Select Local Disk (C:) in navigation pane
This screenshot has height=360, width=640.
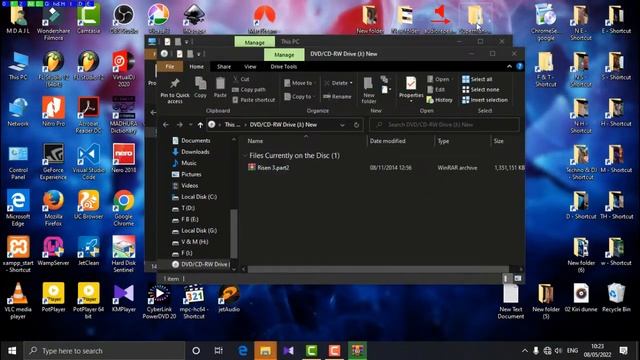[194, 197]
